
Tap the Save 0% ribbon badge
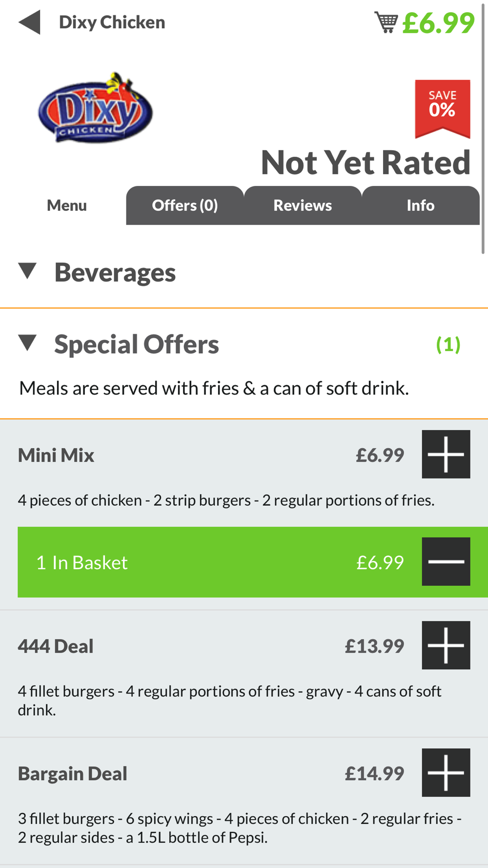(x=443, y=109)
